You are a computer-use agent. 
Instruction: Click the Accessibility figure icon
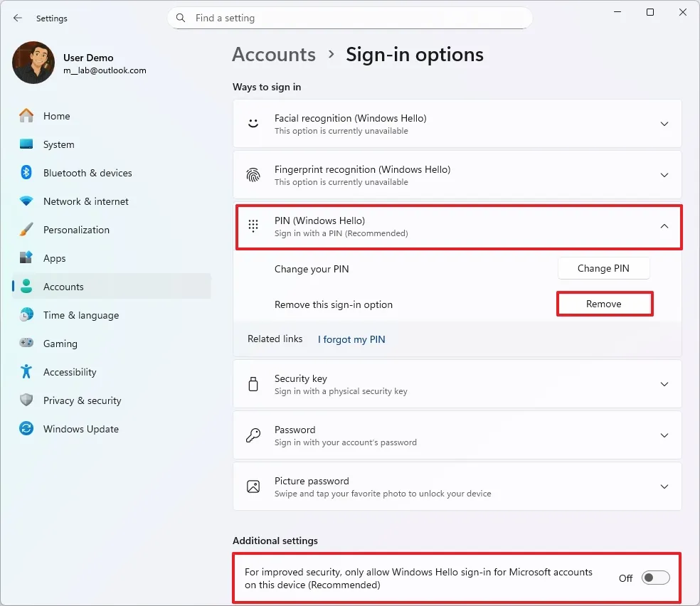click(x=26, y=372)
